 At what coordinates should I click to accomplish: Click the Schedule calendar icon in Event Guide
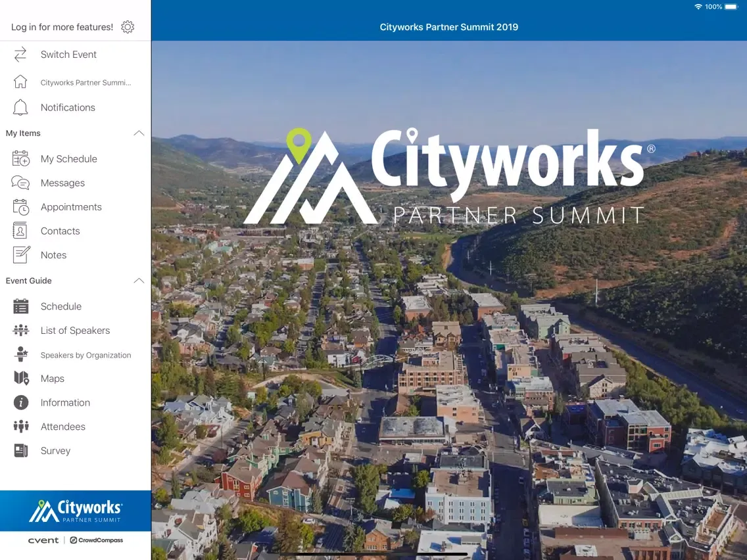click(x=20, y=306)
